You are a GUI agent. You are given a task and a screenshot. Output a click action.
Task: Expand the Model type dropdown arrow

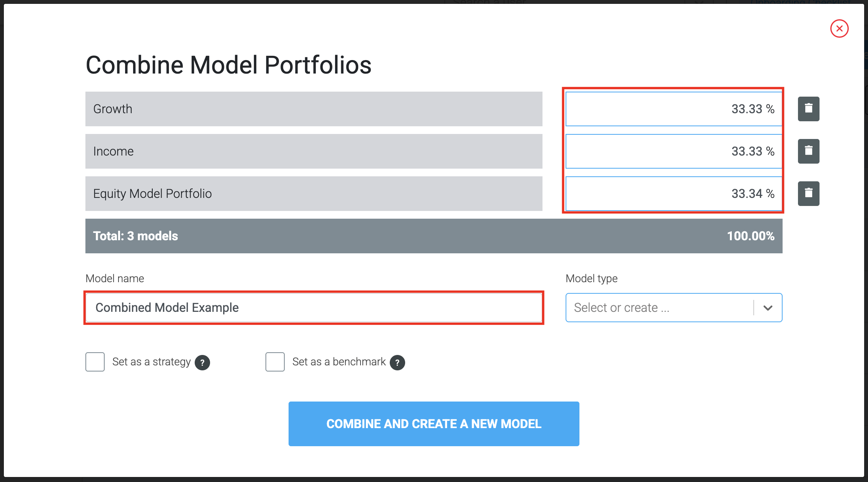point(768,308)
